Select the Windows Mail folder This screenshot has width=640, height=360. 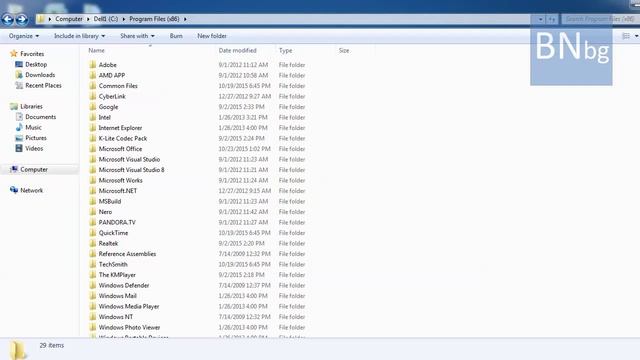118,296
